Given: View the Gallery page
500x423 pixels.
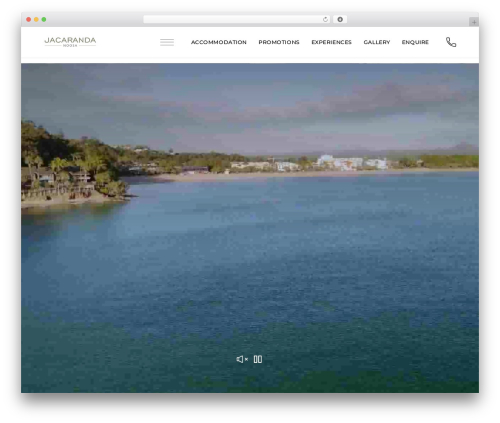Looking at the screenshot, I should [x=377, y=42].
